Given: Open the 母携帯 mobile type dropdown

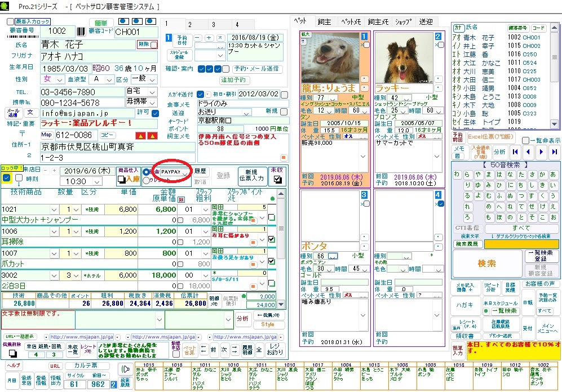Looking at the screenshot, I should pos(153,103).
